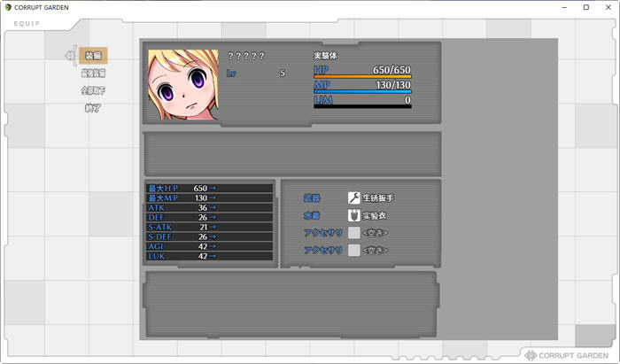Click the Lv 5 level display
Viewport: 620px width, 364px height.
pos(256,74)
